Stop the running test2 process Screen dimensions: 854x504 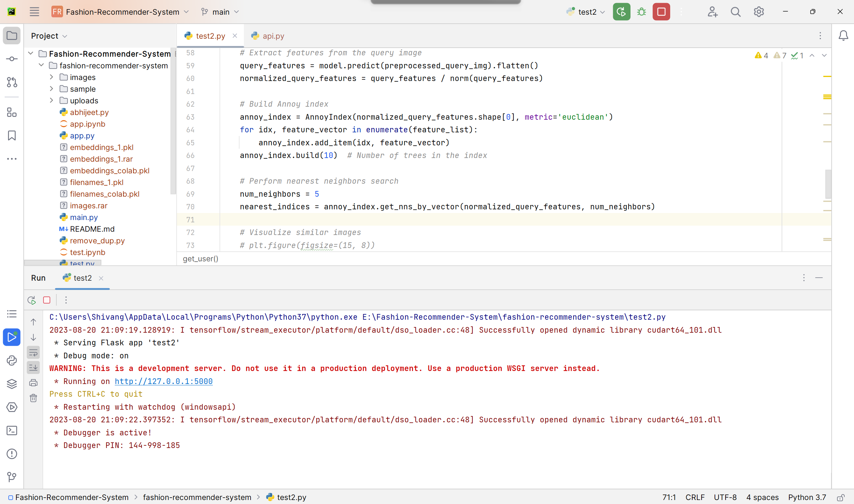point(661,12)
